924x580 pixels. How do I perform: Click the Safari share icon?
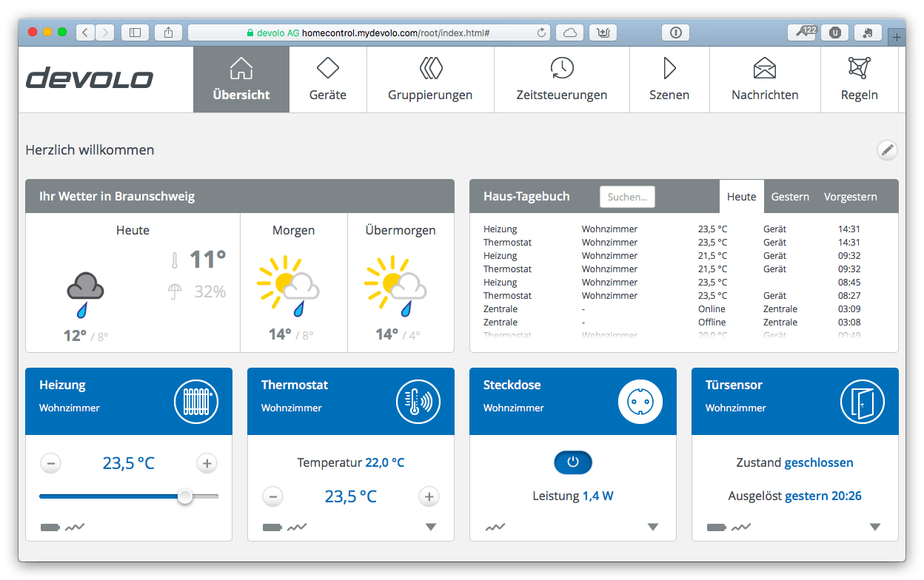pos(168,33)
